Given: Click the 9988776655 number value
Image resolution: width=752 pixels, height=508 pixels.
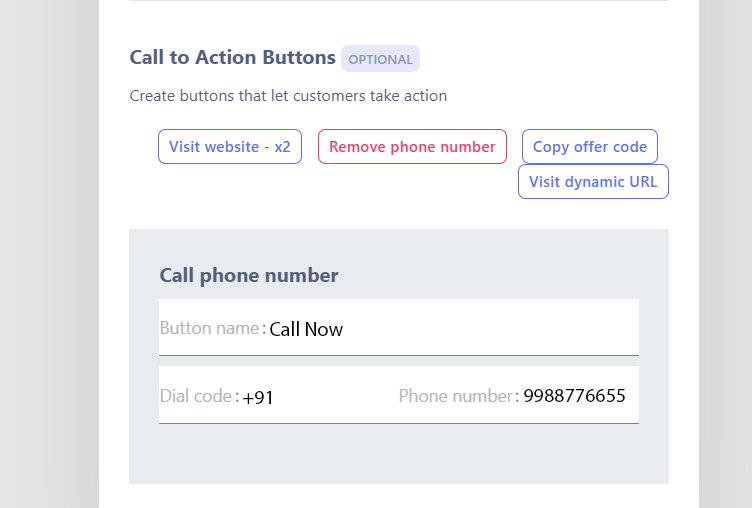Looking at the screenshot, I should tap(574, 396).
